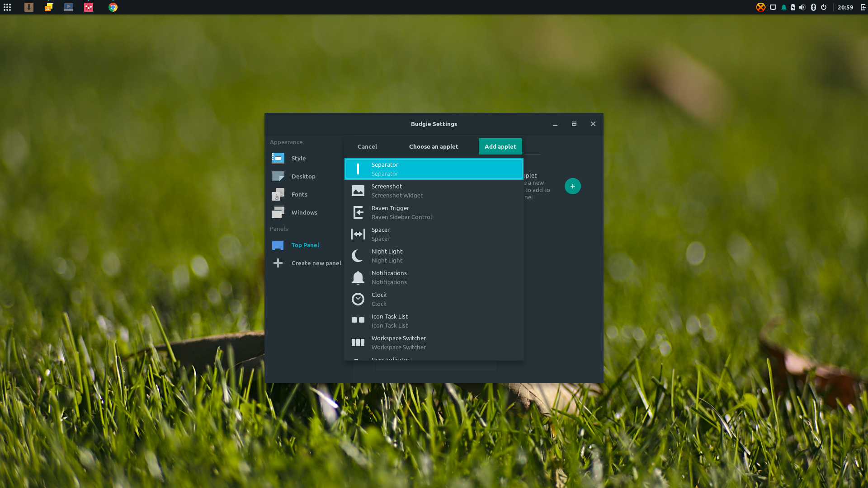The width and height of the screenshot is (868, 488).
Task: Open the green notification bell indicator
Action: (784, 7)
